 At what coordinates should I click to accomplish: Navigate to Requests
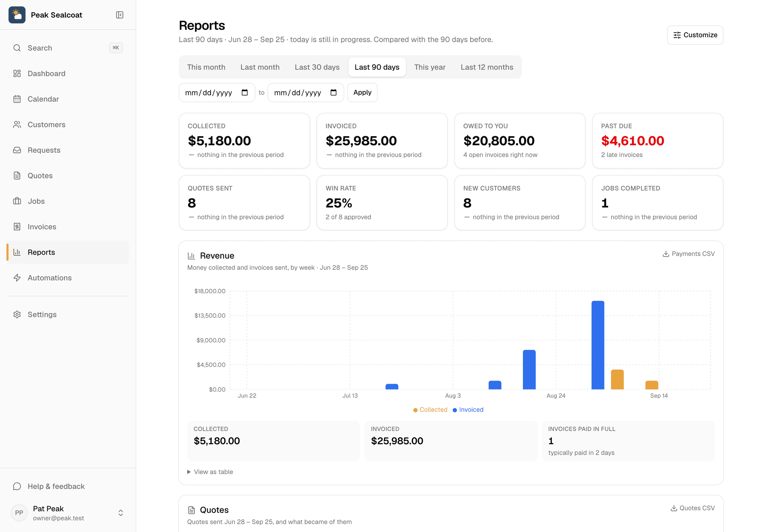68,150
